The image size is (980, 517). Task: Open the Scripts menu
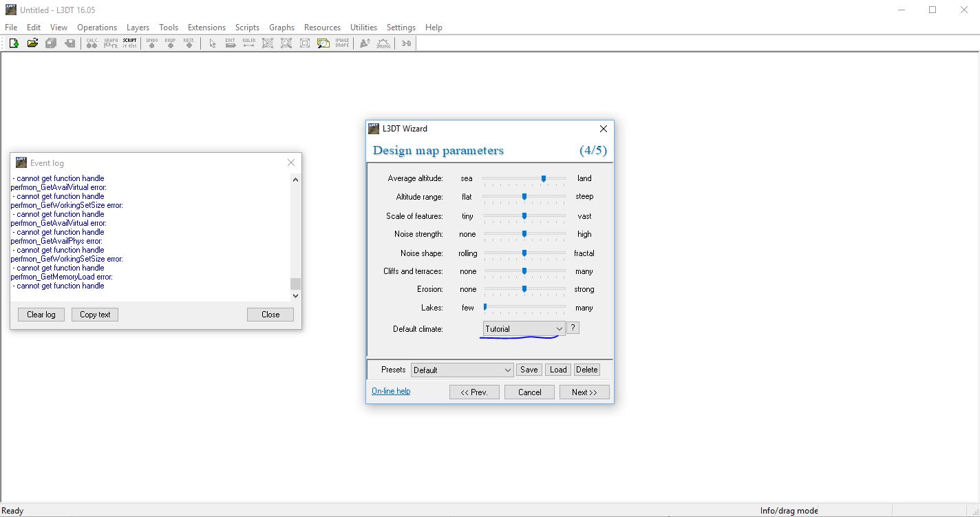(x=247, y=28)
